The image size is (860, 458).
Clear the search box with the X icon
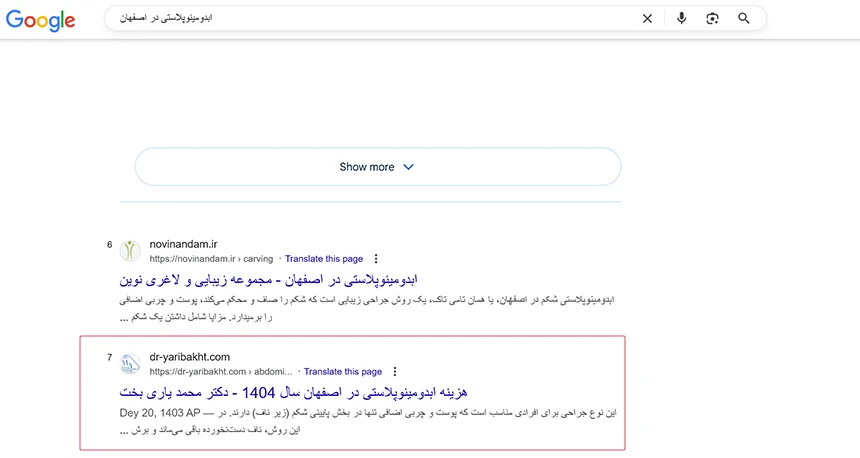pos(647,18)
